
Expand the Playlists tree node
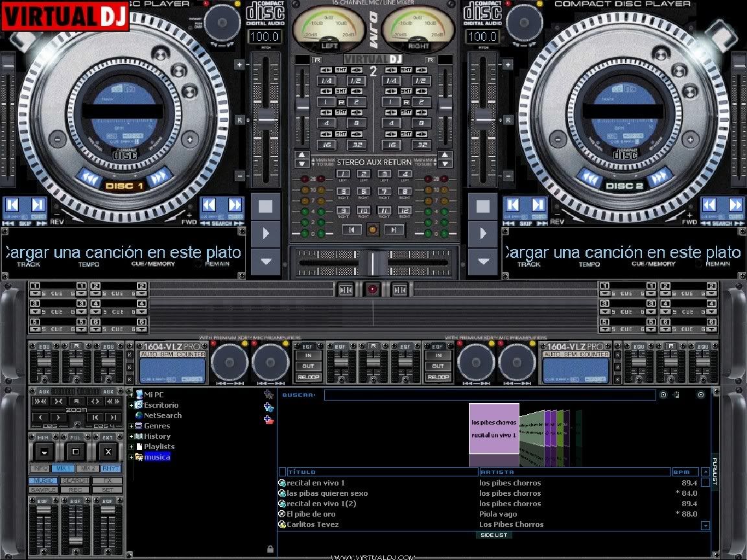tap(132, 447)
